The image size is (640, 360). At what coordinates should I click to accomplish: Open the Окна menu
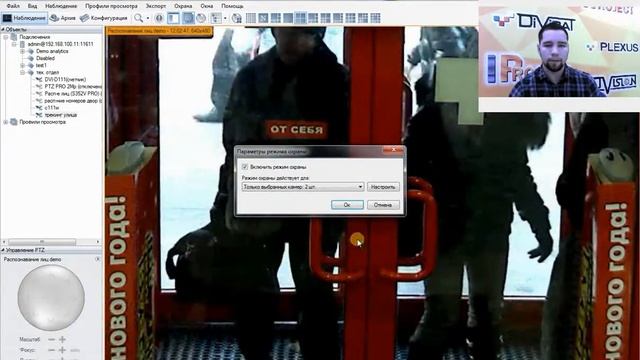tap(207, 6)
